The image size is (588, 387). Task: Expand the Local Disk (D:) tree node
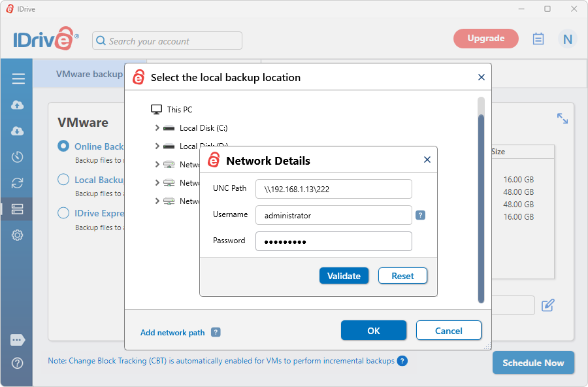157,146
